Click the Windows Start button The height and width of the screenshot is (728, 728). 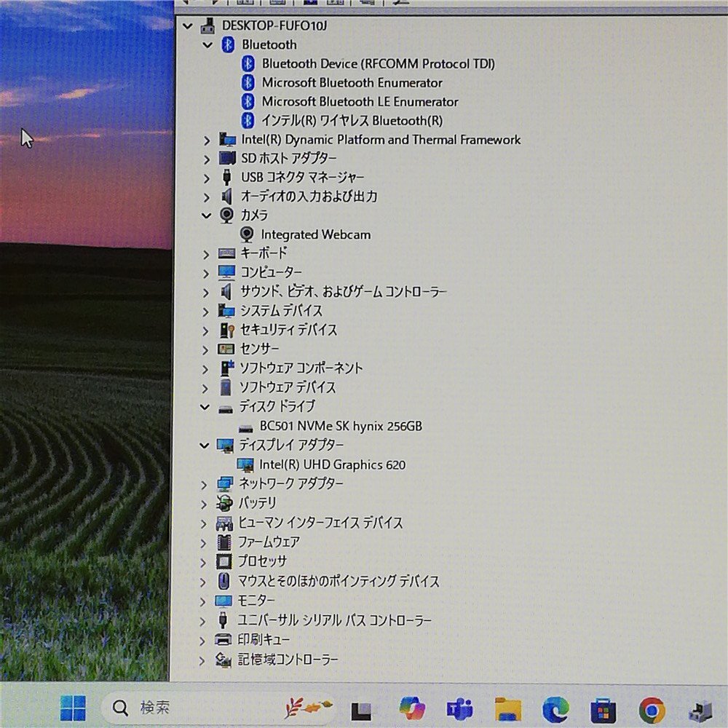(x=73, y=708)
